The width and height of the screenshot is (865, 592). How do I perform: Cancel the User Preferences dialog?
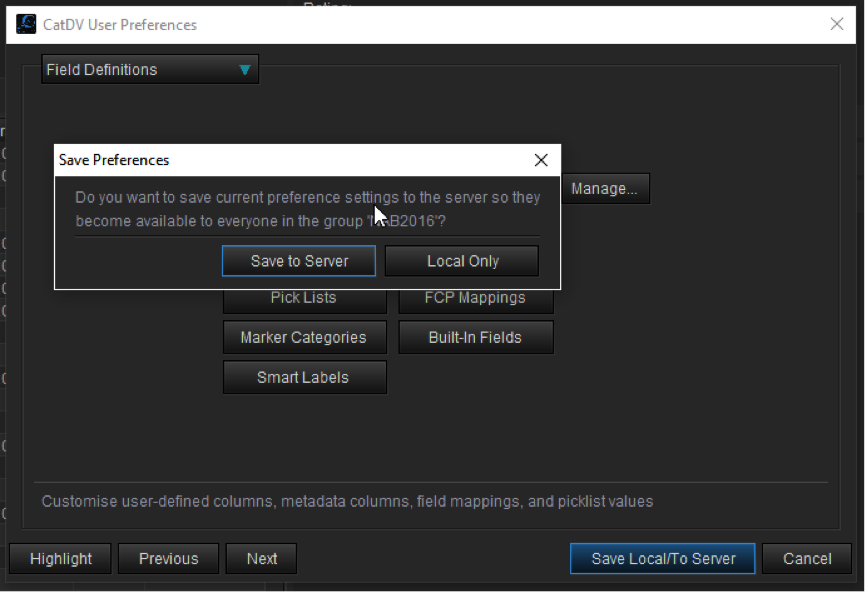click(x=807, y=558)
